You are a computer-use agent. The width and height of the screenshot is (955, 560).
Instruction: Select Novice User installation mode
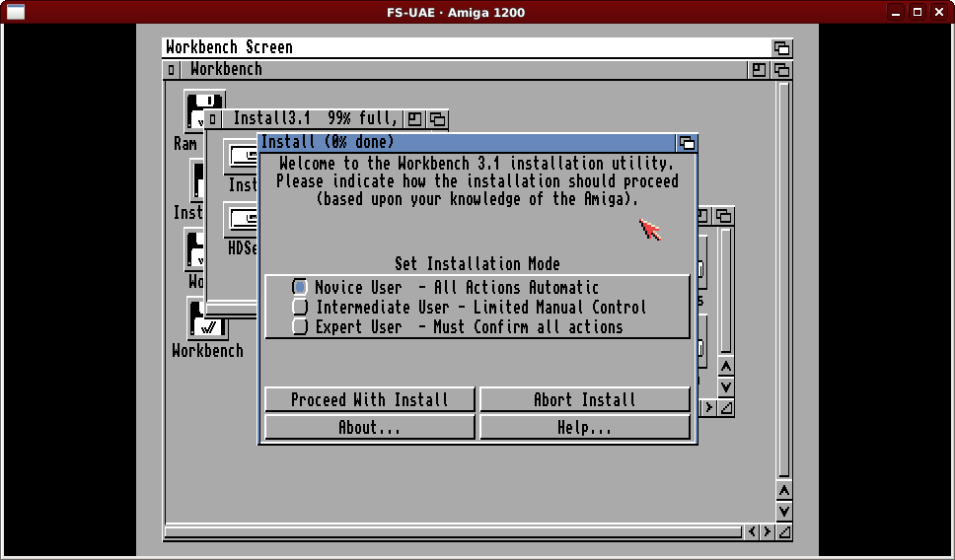coord(300,287)
